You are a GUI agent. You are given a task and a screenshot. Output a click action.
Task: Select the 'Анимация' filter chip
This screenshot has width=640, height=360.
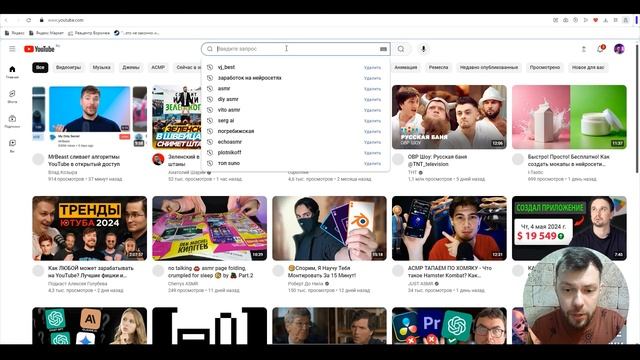[x=406, y=67]
